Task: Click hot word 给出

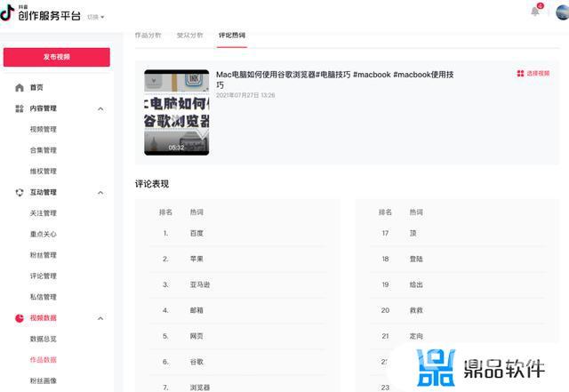Action: (416, 284)
